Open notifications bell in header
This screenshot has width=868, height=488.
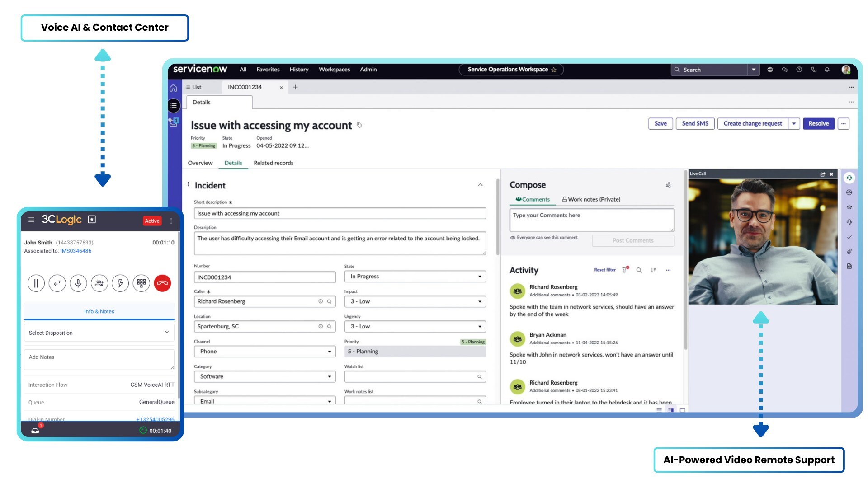(x=827, y=70)
